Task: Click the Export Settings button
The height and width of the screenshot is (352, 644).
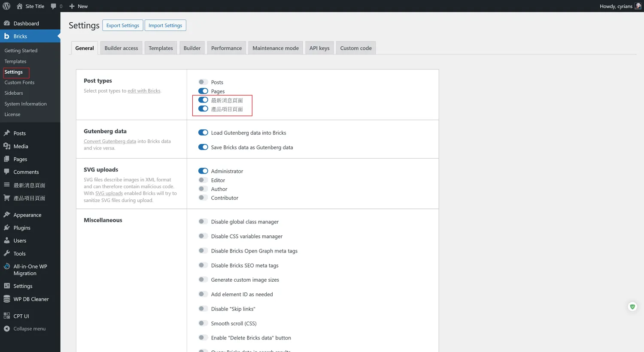Action: [123, 25]
